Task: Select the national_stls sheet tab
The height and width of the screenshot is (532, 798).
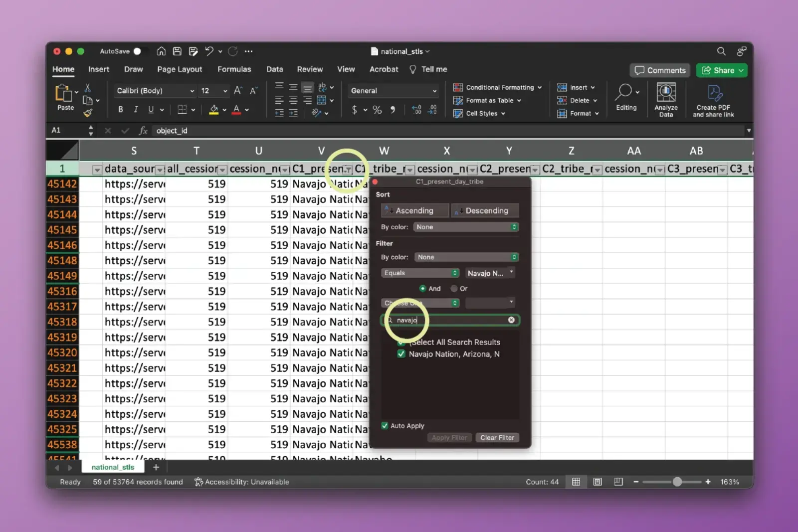Action: [x=113, y=467]
